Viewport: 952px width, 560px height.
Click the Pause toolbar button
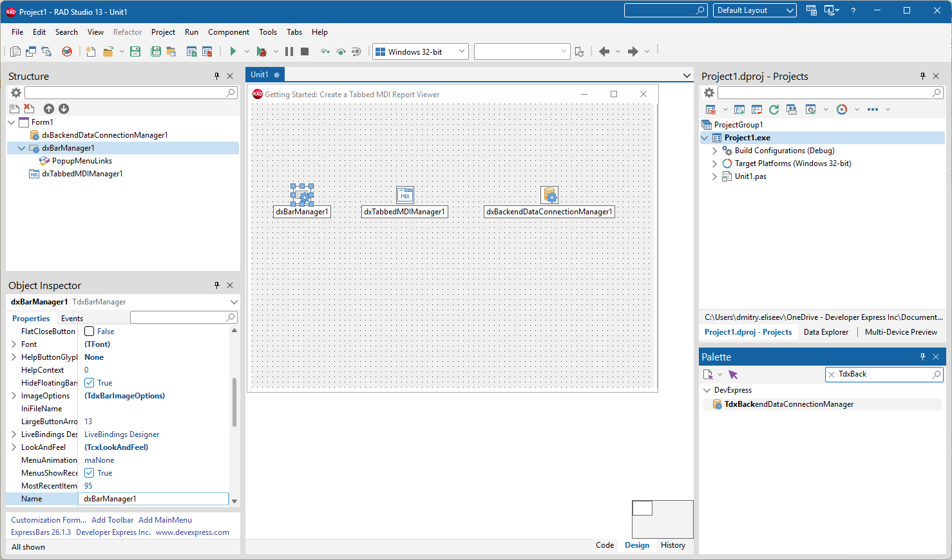(289, 51)
